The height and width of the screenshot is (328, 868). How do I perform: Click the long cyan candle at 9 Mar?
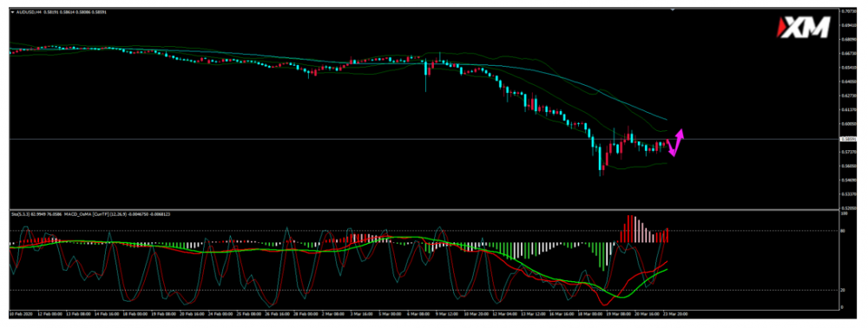point(425,75)
